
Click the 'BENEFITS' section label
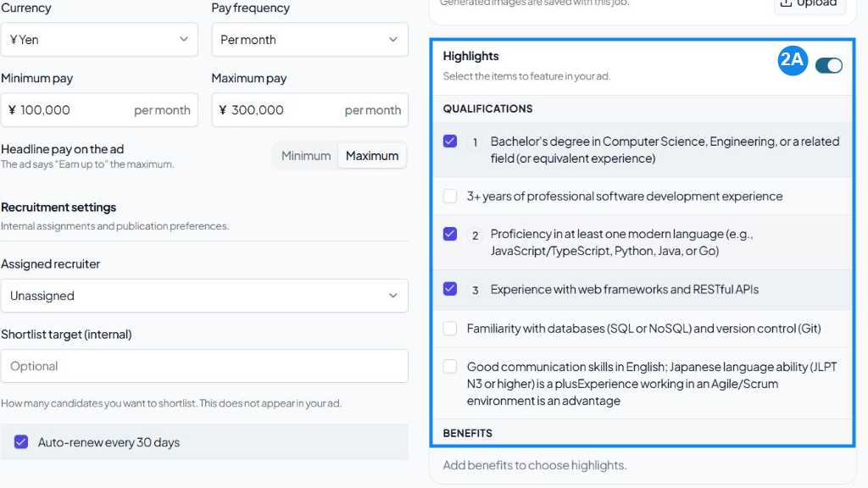pos(468,433)
